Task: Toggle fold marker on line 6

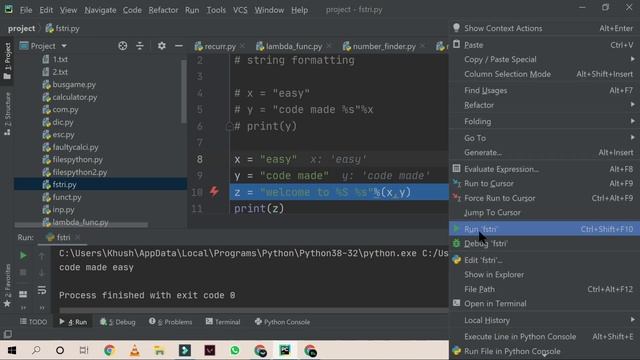Action: click(229, 126)
